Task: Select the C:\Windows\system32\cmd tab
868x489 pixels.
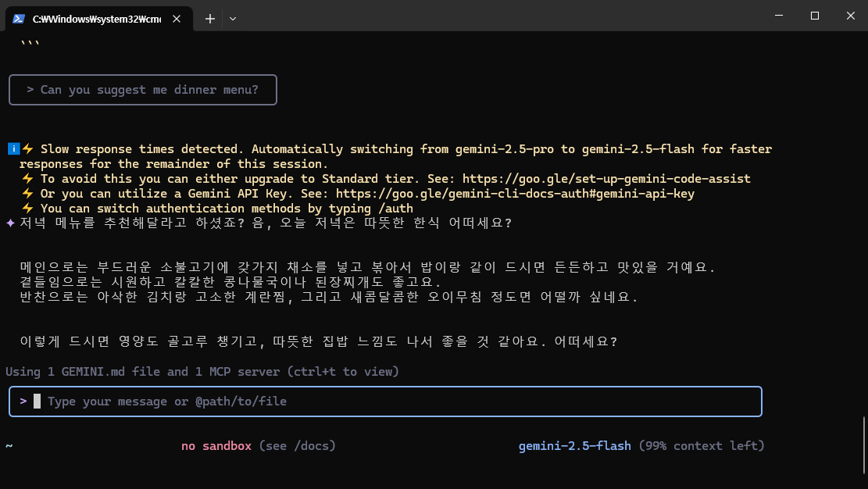Action: pyautogui.click(x=99, y=19)
